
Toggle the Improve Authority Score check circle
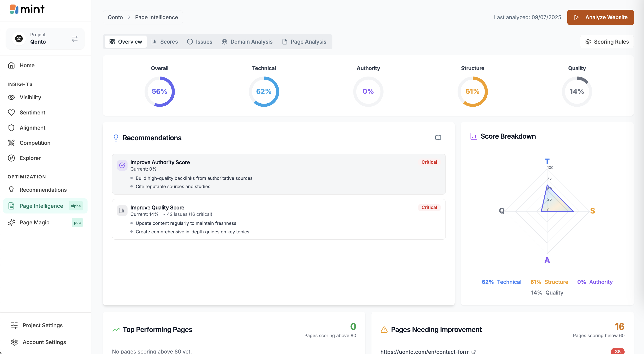[x=122, y=165]
